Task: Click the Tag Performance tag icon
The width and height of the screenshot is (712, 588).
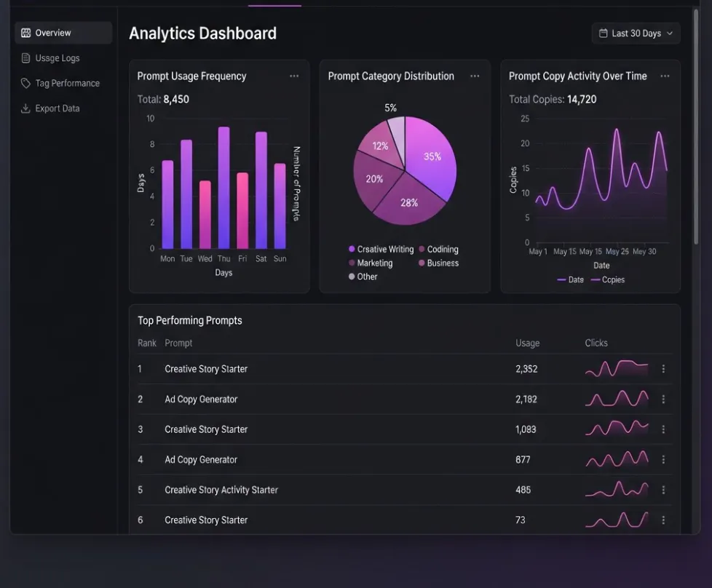Action: (26, 83)
